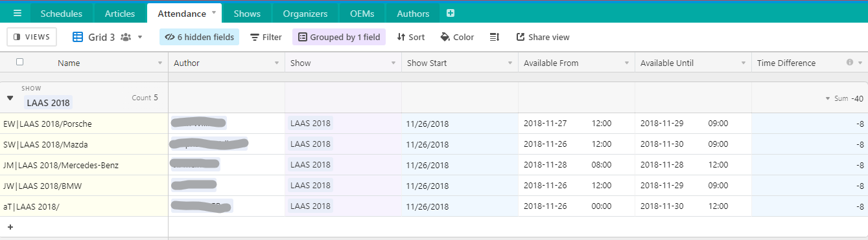The height and width of the screenshot is (240, 868).
Task: Tick the select-all checkbox in Name header
Action: pyautogui.click(x=19, y=62)
